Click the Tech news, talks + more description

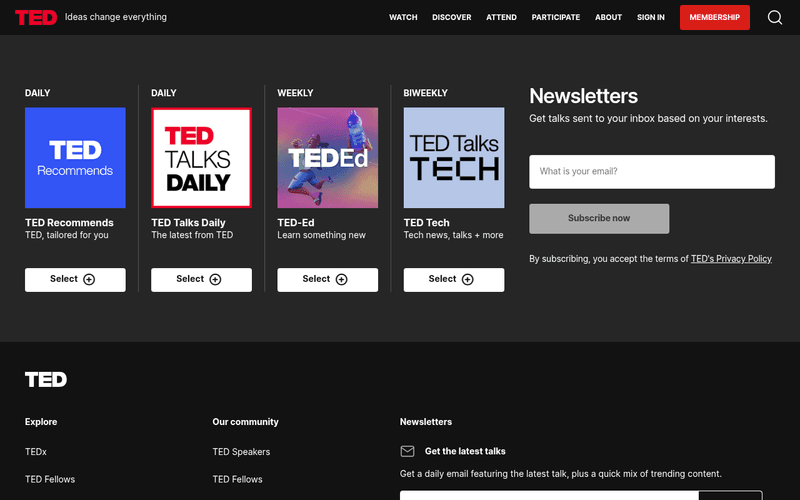[453, 235]
